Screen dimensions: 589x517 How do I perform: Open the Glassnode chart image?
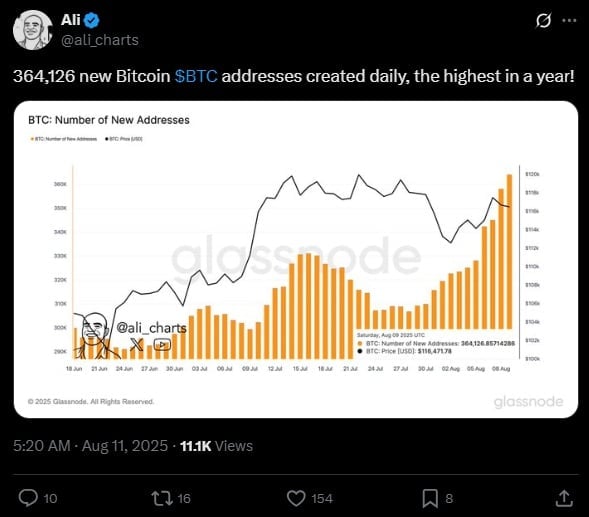click(x=296, y=259)
